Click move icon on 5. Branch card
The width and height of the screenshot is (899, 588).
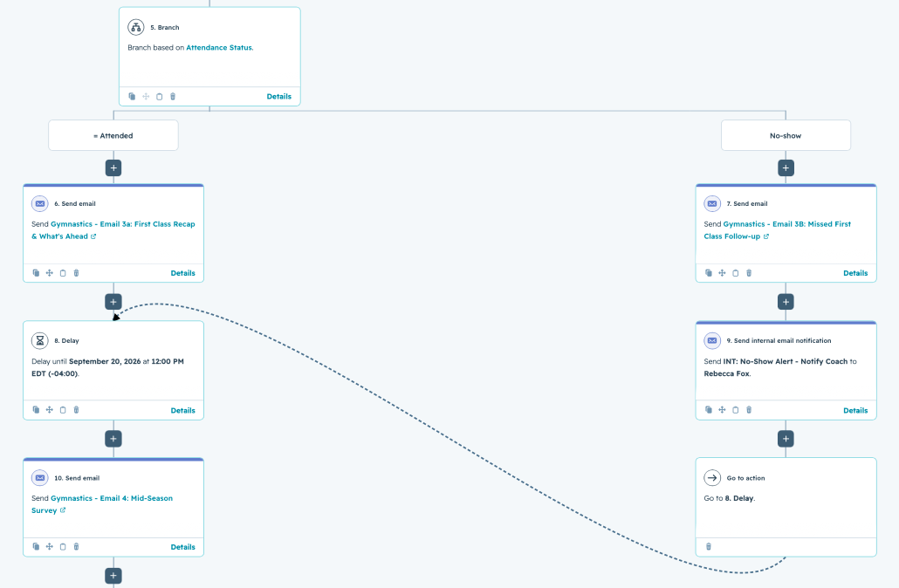[x=146, y=96]
